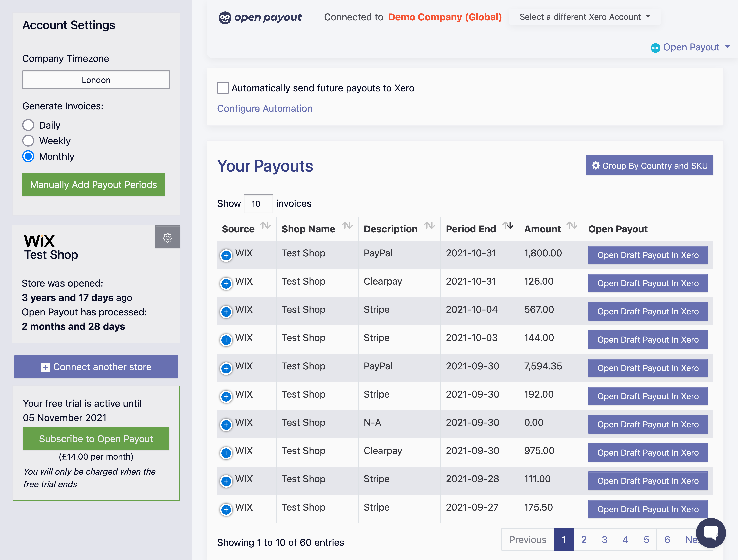Expand the Stripe 144.00 row
738x560 pixels.
tap(226, 340)
